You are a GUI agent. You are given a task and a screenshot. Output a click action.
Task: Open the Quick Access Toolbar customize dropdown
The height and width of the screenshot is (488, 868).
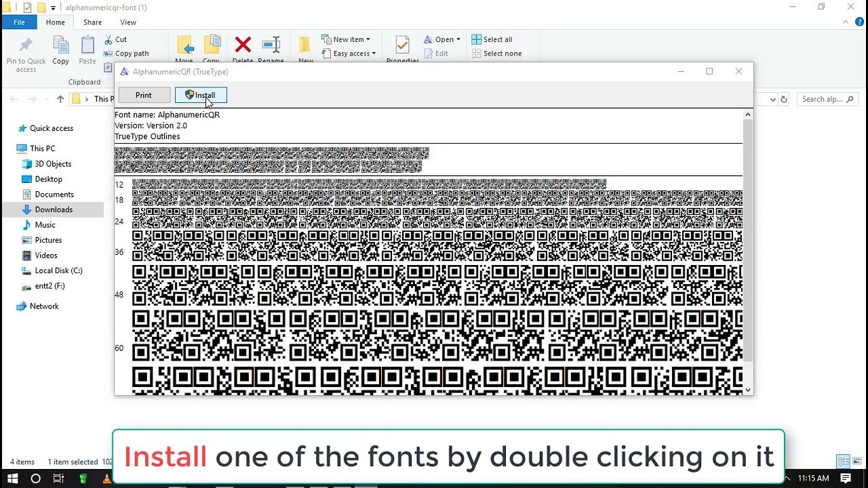click(53, 7)
